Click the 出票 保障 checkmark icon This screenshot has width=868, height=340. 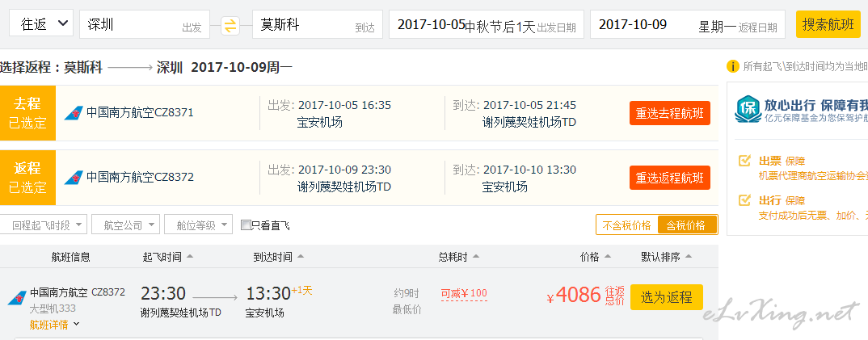[744, 161]
